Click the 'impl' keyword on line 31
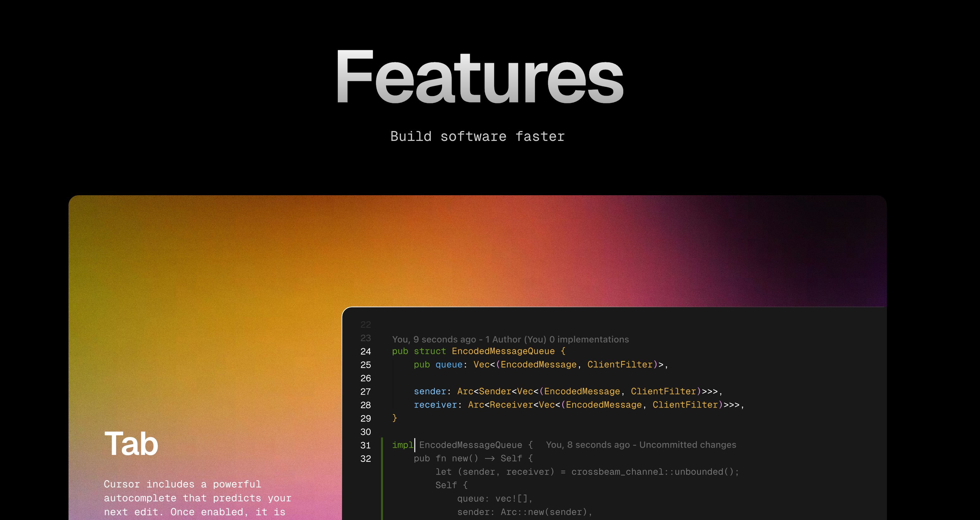 (x=403, y=444)
